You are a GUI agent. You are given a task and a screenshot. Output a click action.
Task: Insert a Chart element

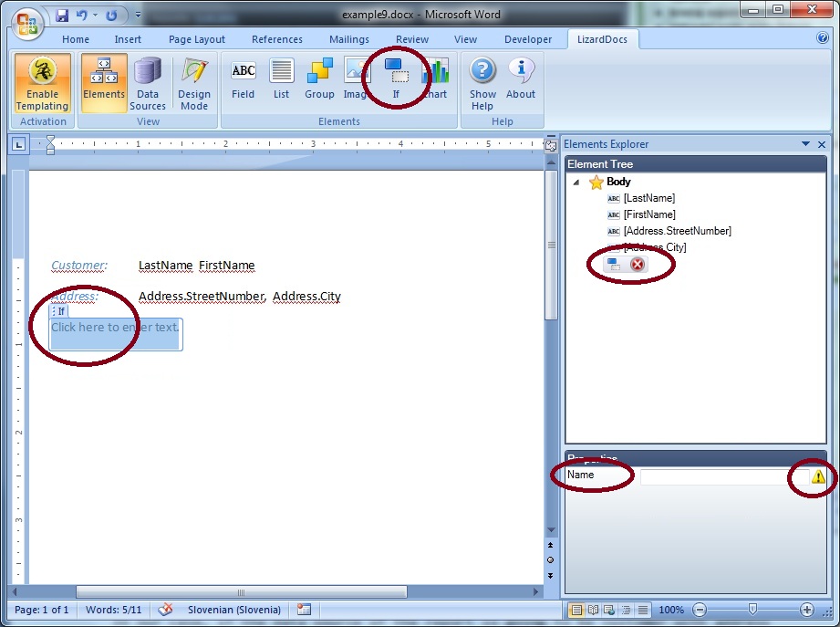[437, 80]
